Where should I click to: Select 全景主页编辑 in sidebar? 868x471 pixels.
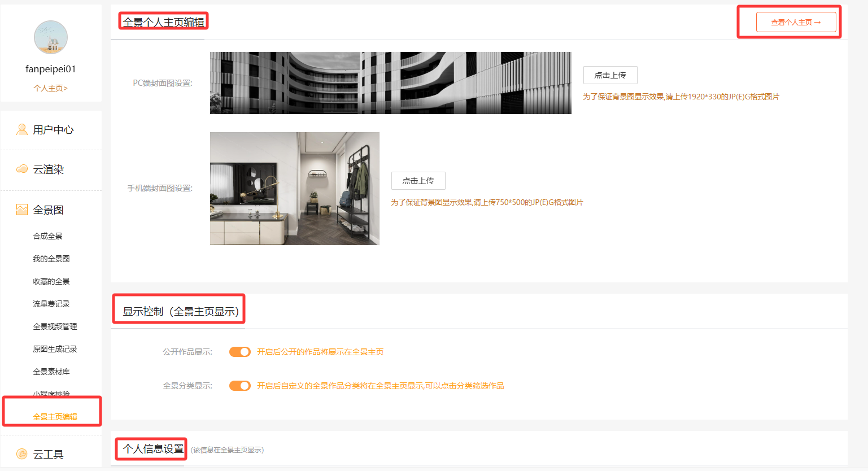click(x=55, y=417)
